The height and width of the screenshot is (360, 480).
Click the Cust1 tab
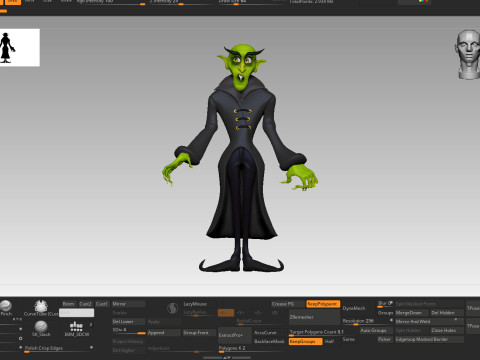pyautogui.click(x=102, y=304)
